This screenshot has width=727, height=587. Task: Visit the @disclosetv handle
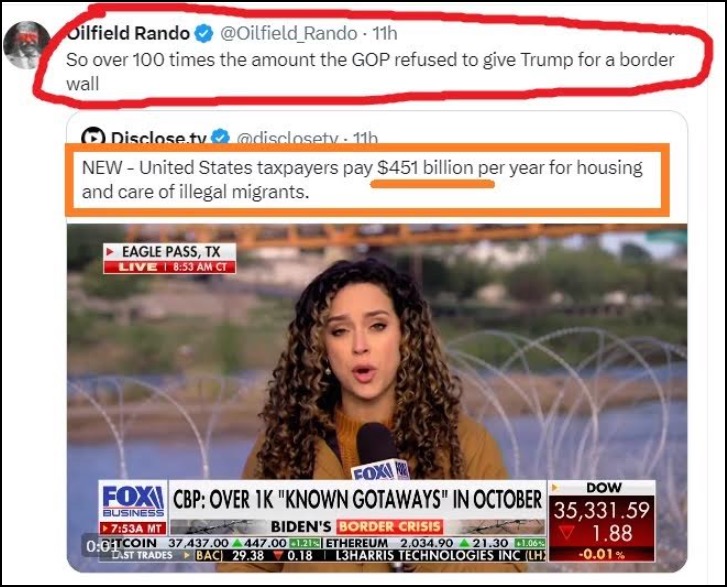287,138
